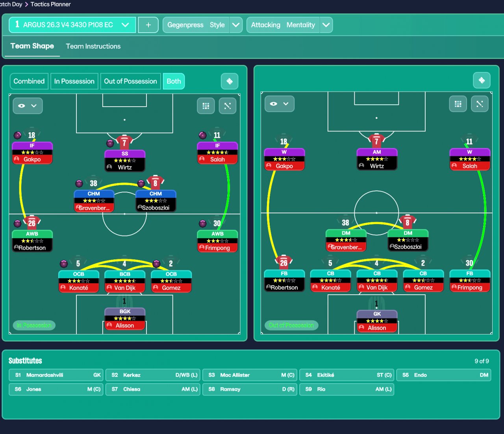Click Szoboszlai's DM card
The image size is (504, 434).
[408, 240]
